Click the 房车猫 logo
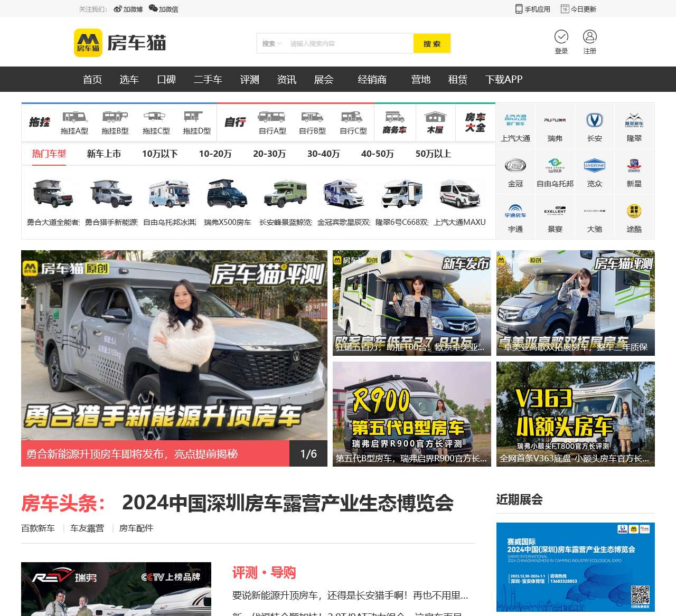676x616 pixels. [120, 43]
